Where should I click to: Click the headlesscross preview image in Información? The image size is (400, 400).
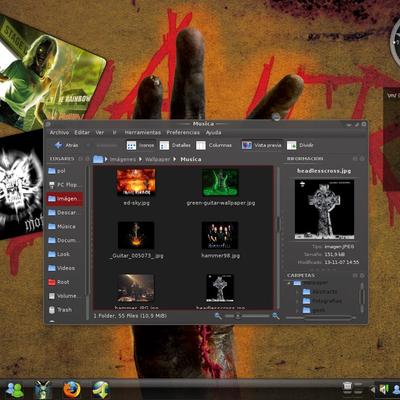click(324, 209)
